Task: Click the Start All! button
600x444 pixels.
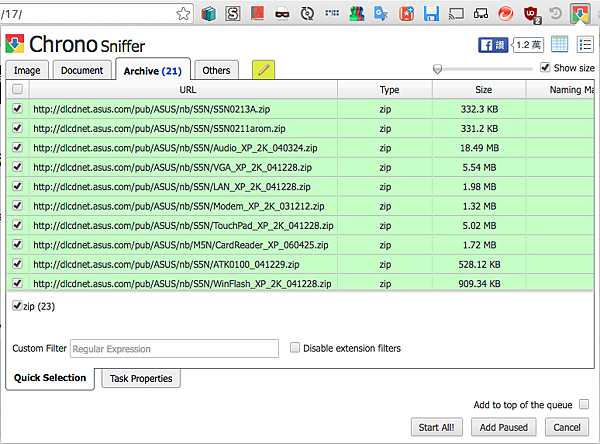Action: [x=437, y=427]
